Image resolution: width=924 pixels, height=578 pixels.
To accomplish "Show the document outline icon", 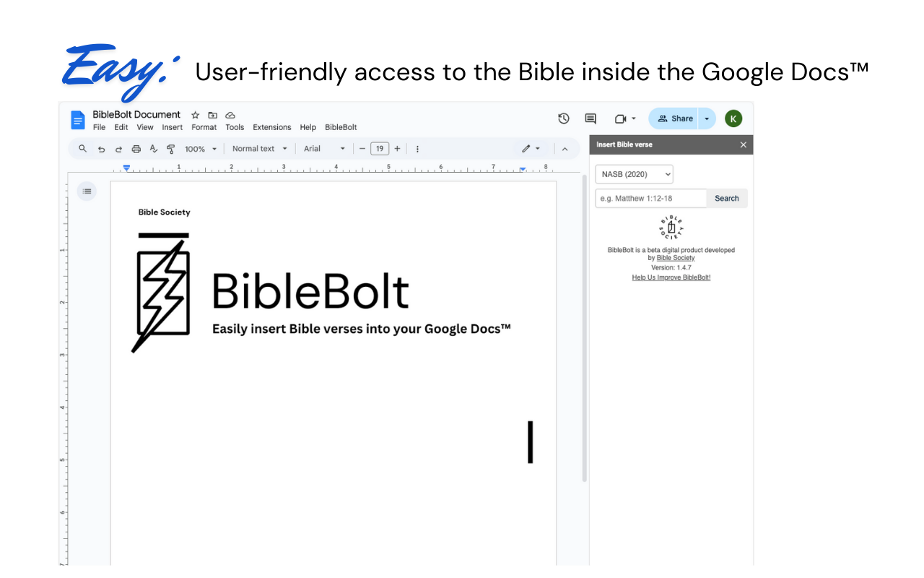I will (x=87, y=191).
